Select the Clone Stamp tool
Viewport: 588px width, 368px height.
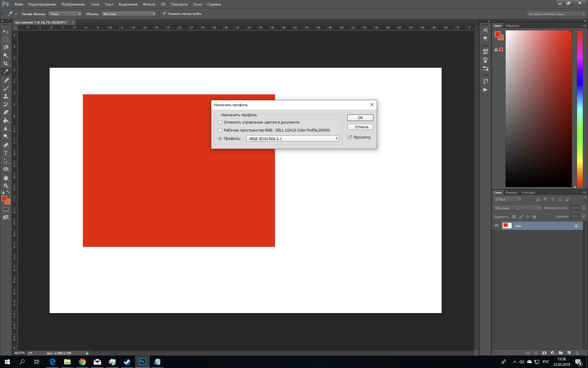(6, 96)
